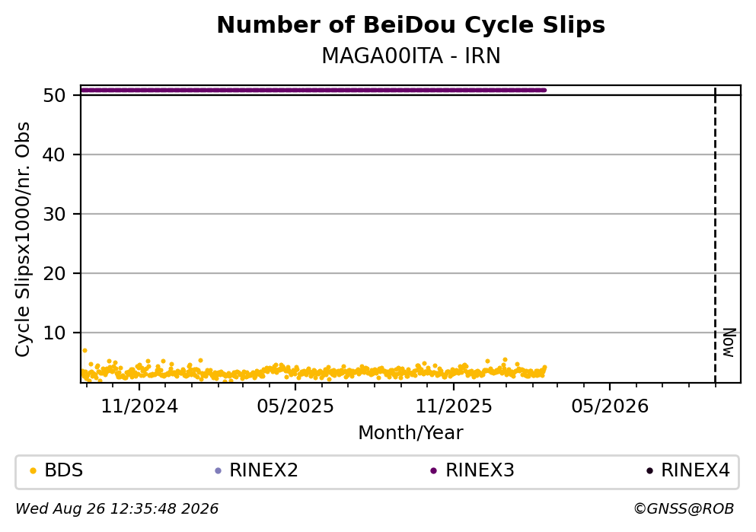Click the 50 y-axis tick label

point(54,95)
